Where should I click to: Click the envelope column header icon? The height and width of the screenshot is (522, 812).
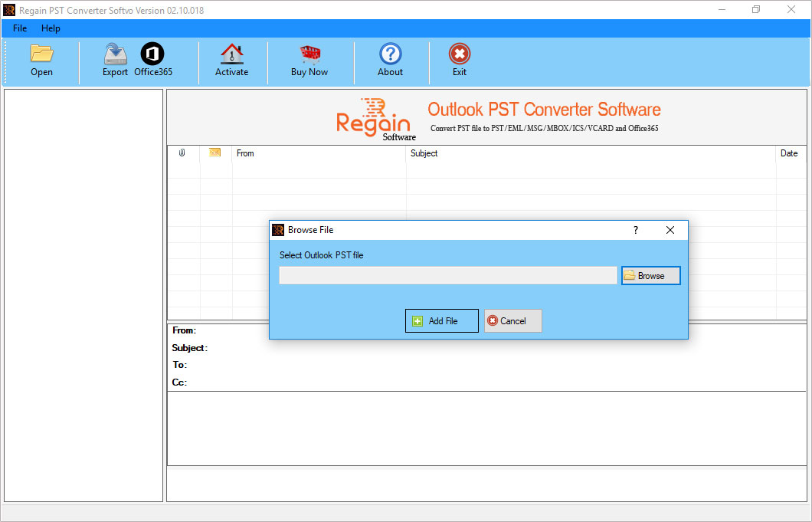tap(214, 153)
